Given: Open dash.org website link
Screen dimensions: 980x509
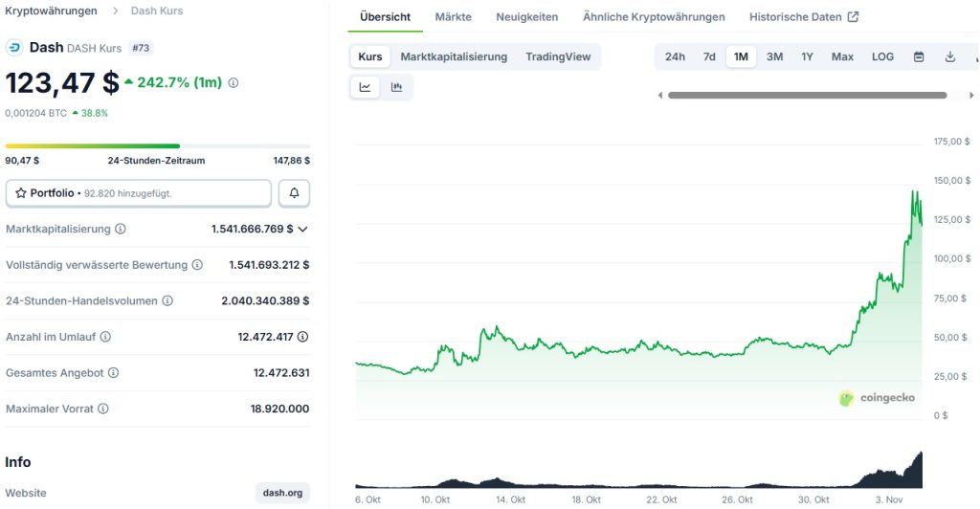Looking at the screenshot, I should click(x=282, y=493).
